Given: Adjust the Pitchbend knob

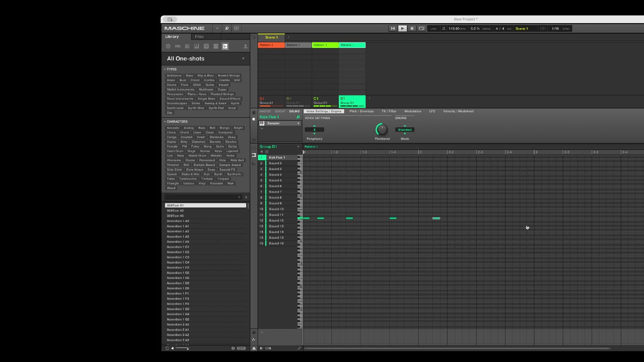Looking at the screenshot, I should (x=382, y=129).
